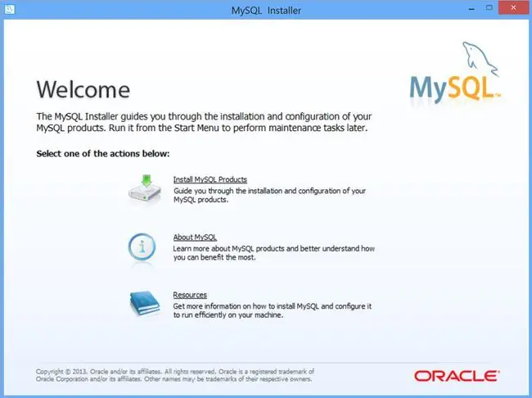532x398 pixels.
Task: Open the Resources link
Action: coord(190,295)
